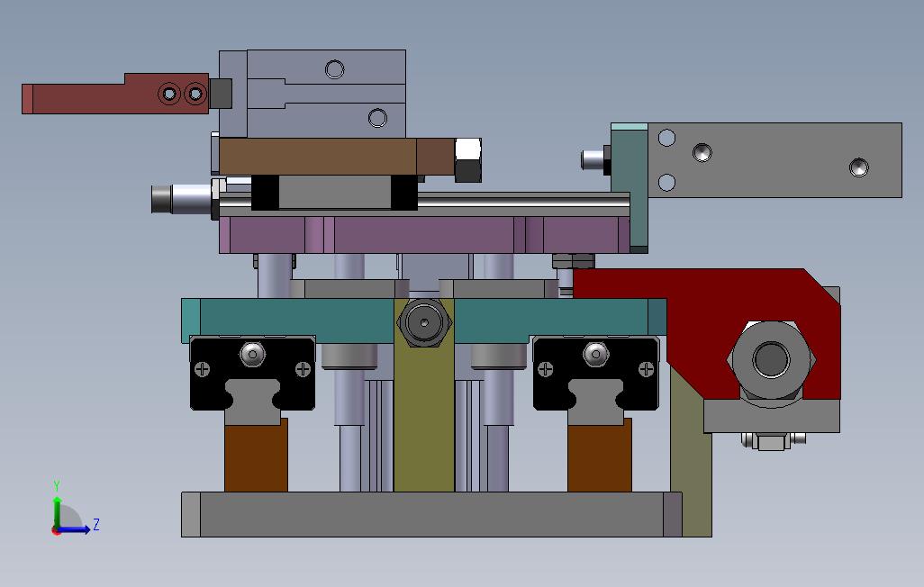Select the grey base plate at bottom
This screenshot has height=587, width=924.
click(431, 514)
